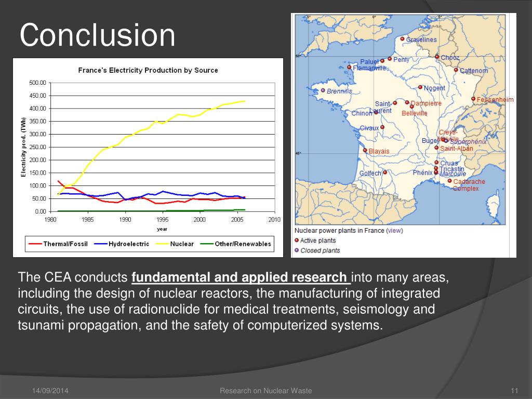Click the red marker next to Golfech

click(x=385, y=172)
